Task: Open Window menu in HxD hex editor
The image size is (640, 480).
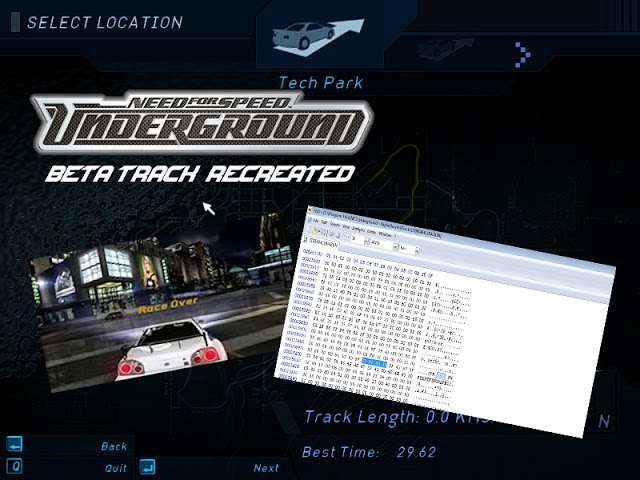Action: 385,234
